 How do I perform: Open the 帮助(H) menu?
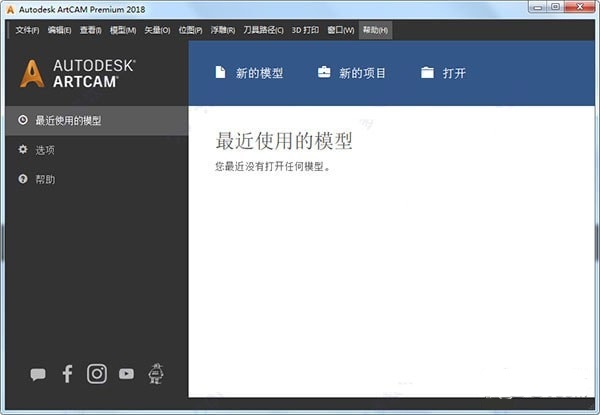coord(375,30)
